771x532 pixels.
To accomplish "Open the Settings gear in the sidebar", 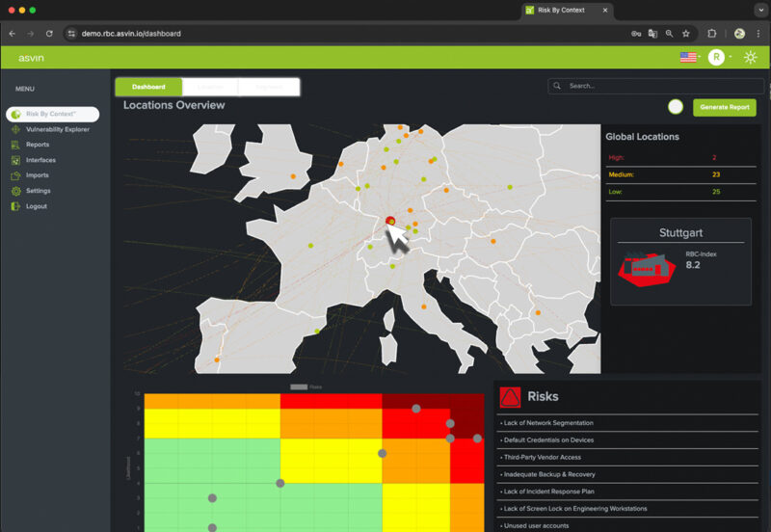I will [16, 191].
